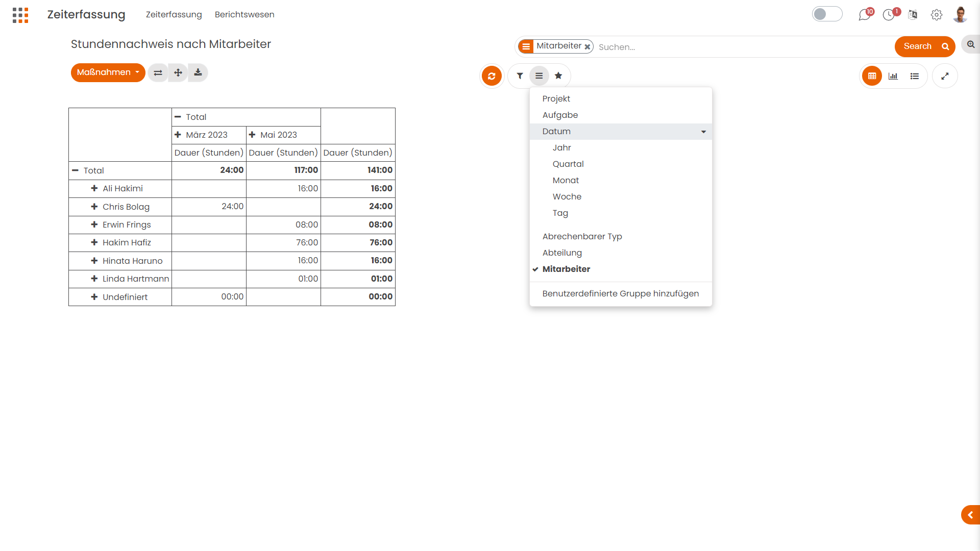This screenshot has width=980, height=551.
Task: Click the magnifier zoom icon beside Search
Action: [971, 45]
